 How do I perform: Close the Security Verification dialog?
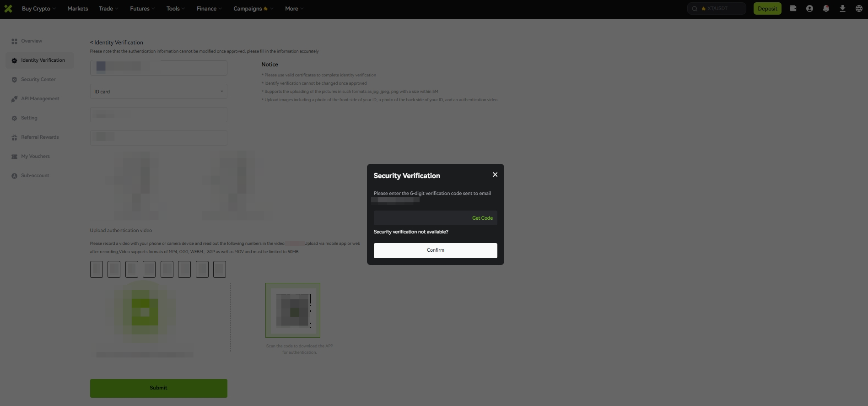(495, 175)
